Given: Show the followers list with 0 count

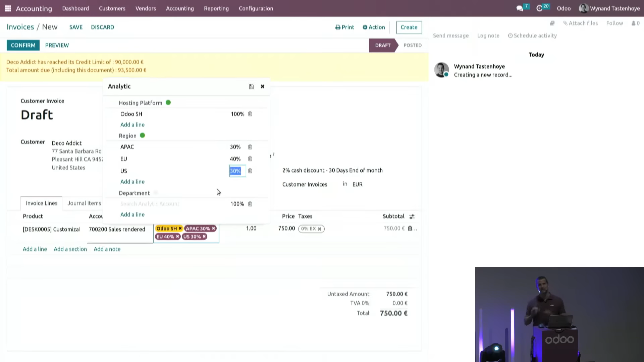Looking at the screenshot, I should coord(636,23).
